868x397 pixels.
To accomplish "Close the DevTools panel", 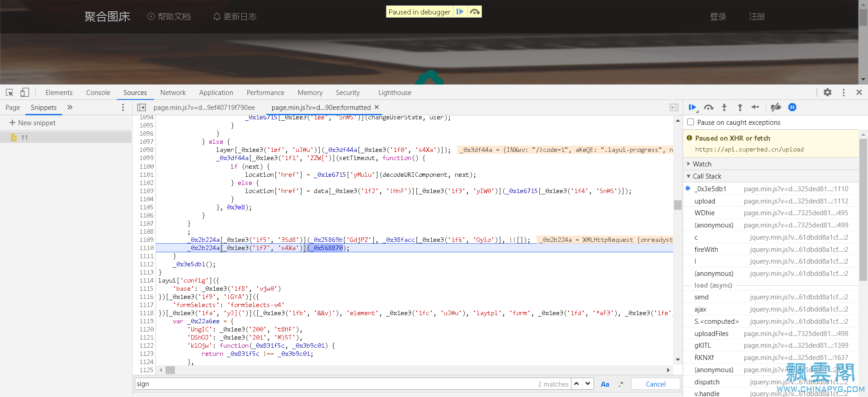I will click(x=859, y=92).
